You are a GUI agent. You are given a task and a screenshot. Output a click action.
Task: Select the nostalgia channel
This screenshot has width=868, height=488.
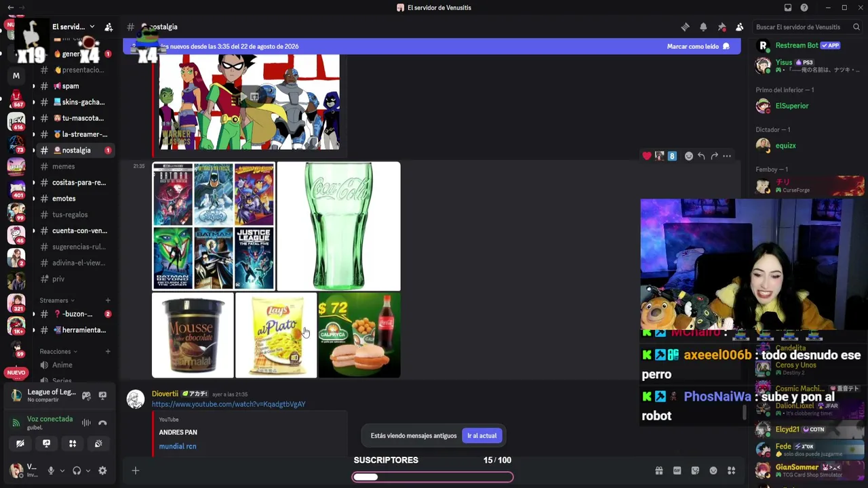tap(76, 150)
